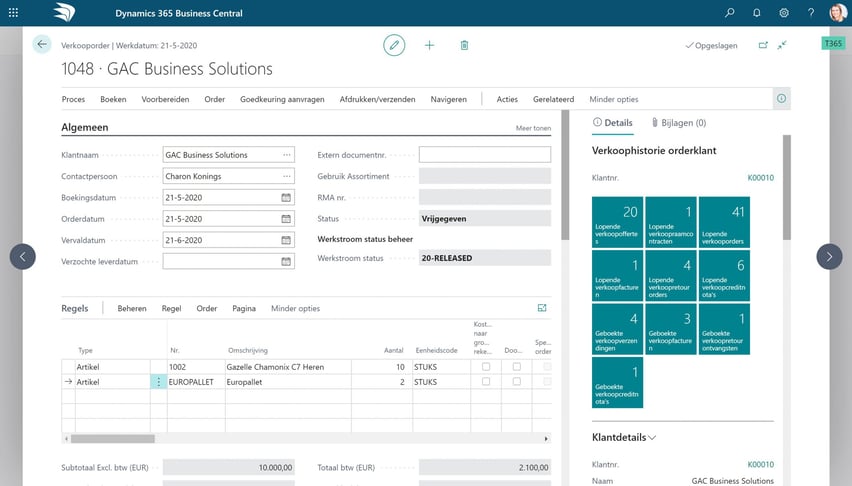
Task: Go to the next slide arrow
Action: click(x=829, y=257)
